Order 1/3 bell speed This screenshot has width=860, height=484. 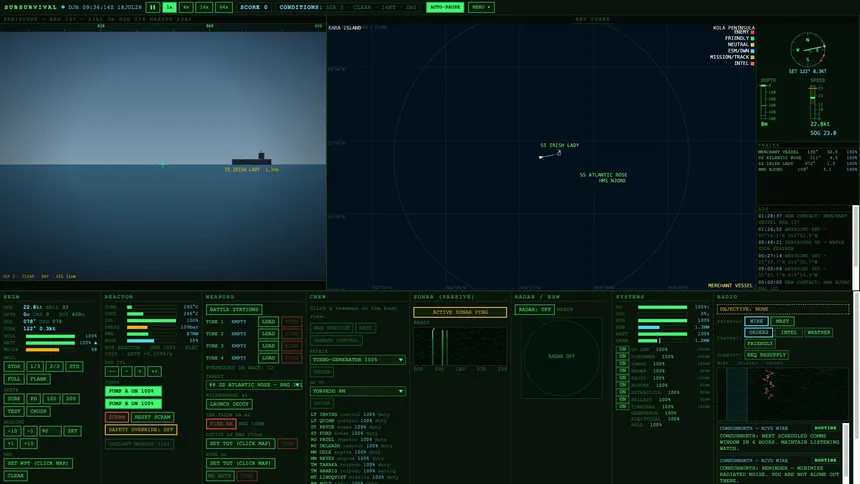pos(35,366)
